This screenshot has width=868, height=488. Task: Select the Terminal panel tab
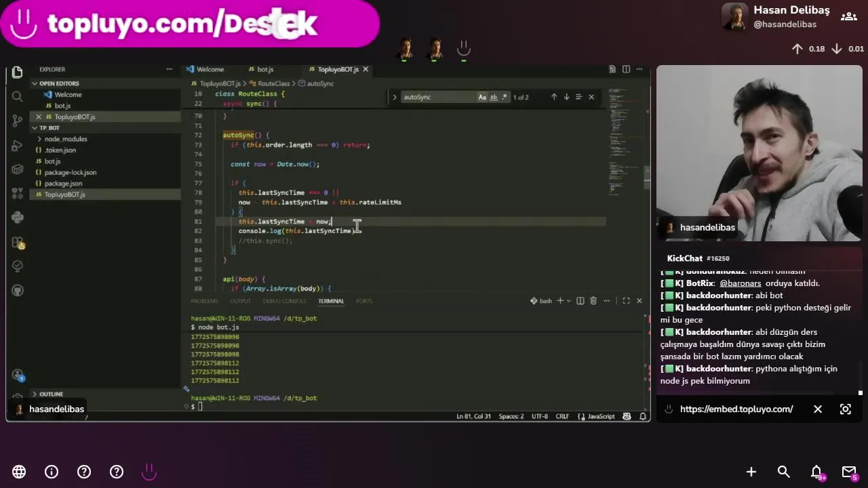point(331,301)
